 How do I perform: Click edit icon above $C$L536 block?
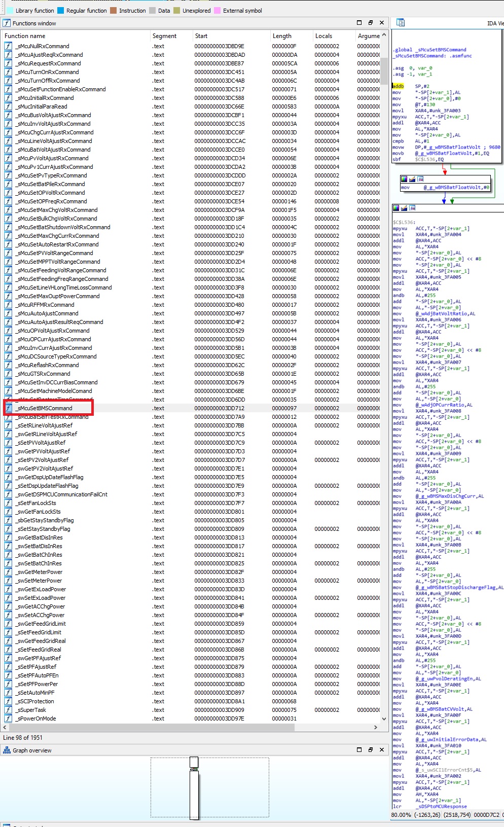click(x=404, y=208)
